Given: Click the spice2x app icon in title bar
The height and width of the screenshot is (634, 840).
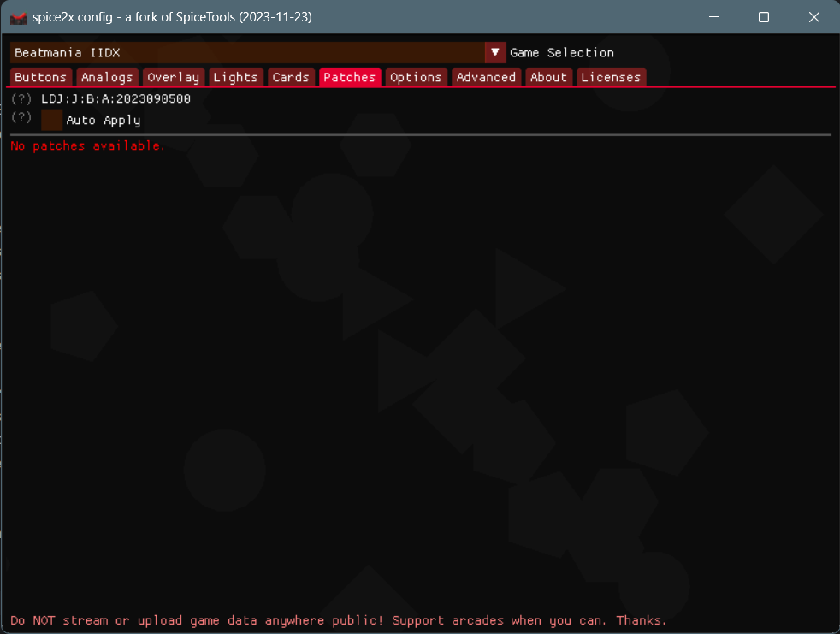Looking at the screenshot, I should [18, 18].
